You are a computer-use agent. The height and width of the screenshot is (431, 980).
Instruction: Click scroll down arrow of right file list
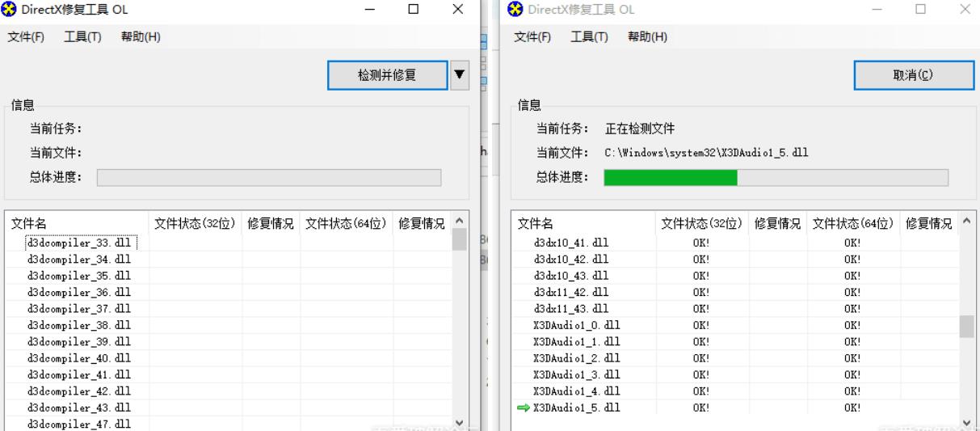966,423
